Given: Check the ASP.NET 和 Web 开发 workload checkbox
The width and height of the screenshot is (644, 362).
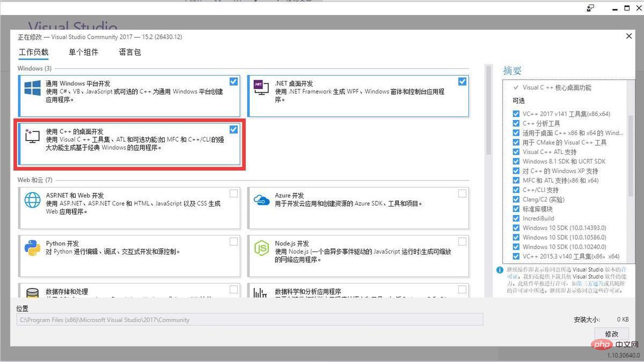Looking at the screenshot, I should pos(233,194).
